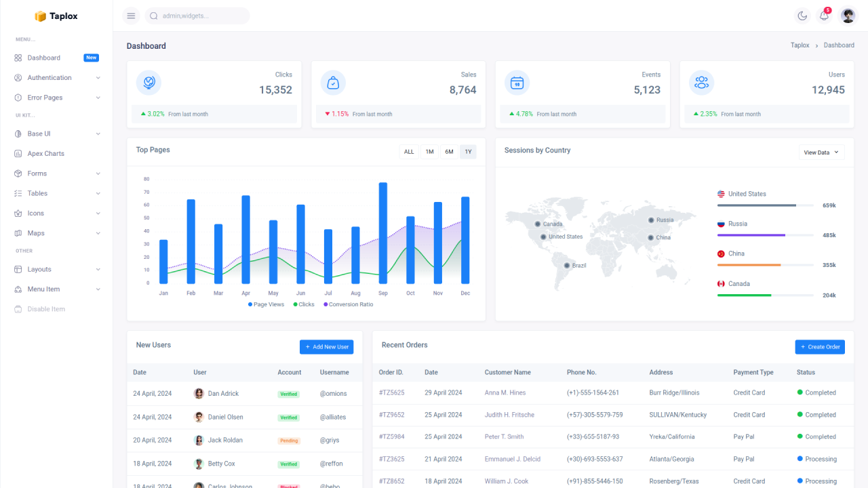Select the 6M chart time filter
Screen dimensions: 868x488
tap(448, 151)
